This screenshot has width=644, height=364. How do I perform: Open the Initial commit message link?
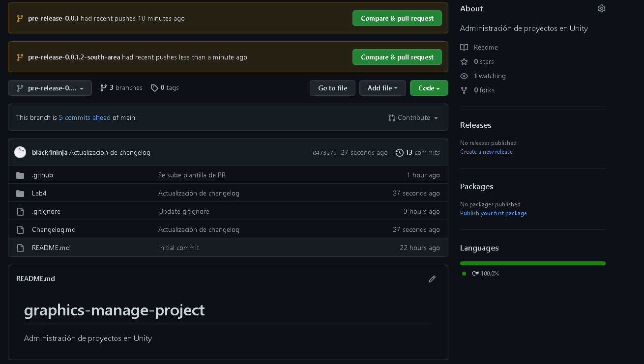click(179, 248)
